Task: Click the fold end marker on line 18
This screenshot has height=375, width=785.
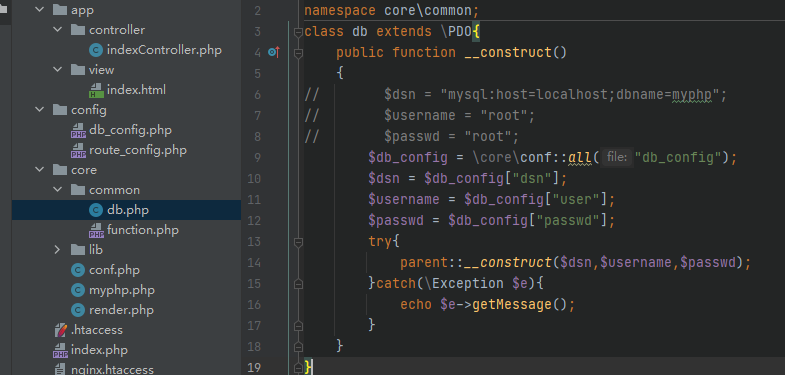Action: [298, 346]
